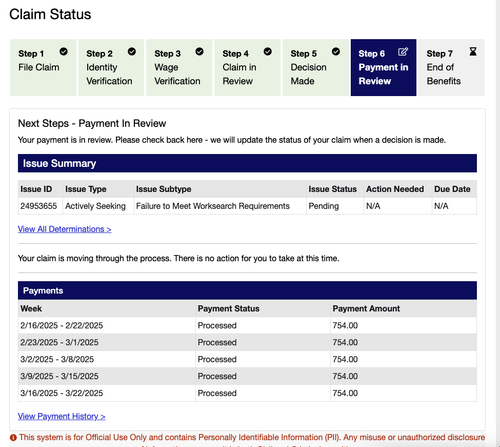Click the Step 2 completed checkmark icon
500x447 pixels.
(x=132, y=51)
